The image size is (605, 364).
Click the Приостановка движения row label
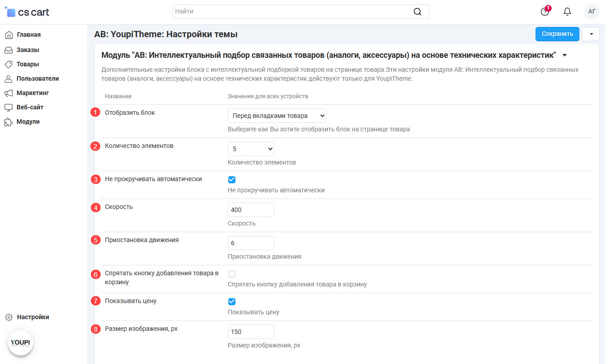pos(142,240)
